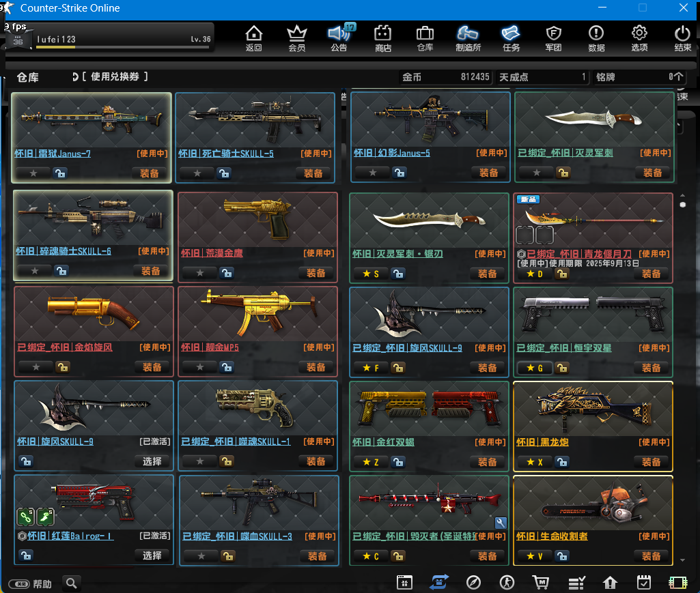
Task: Open 已绑定_怀旧|喋血SKULL-3 name link
Action: pyautogui.click(x=237, y=536)
